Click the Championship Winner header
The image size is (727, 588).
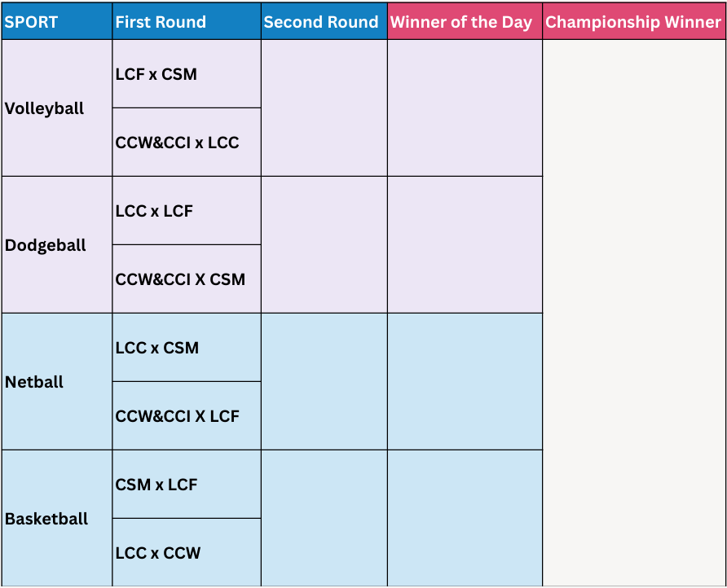coord(634,22)
